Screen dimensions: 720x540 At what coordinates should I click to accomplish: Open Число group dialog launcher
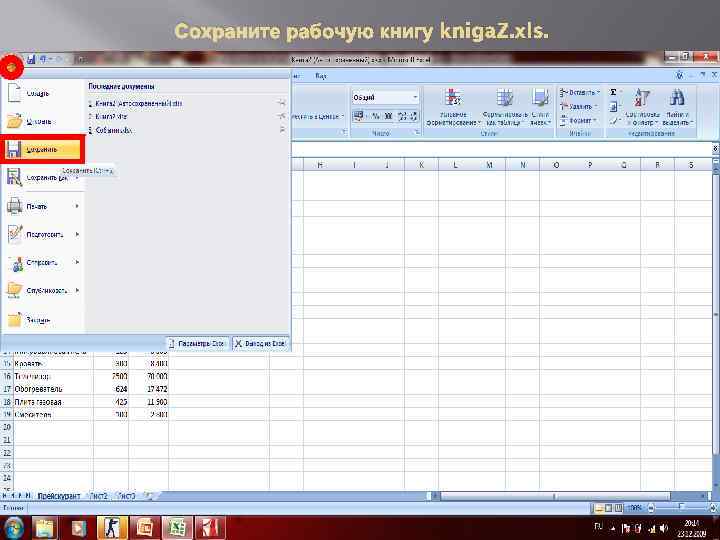click(417, 133)
